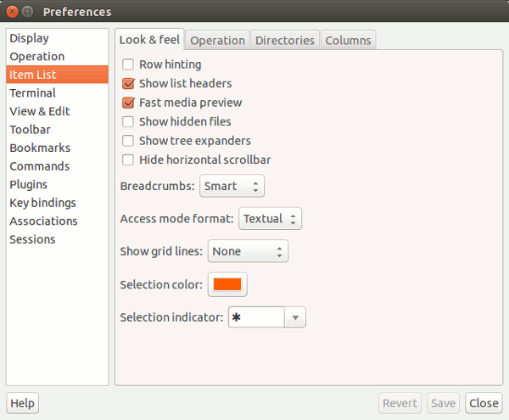This screenshot has width=509, height=420.
Task: Expand Selection indicator combo box arrow
Action: tap(295, 317)
